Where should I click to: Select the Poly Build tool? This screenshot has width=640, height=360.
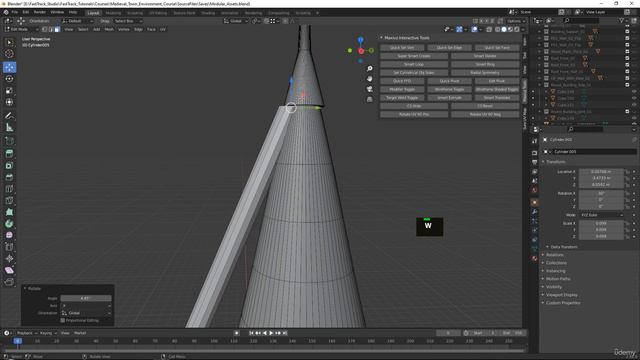point(9,212)
